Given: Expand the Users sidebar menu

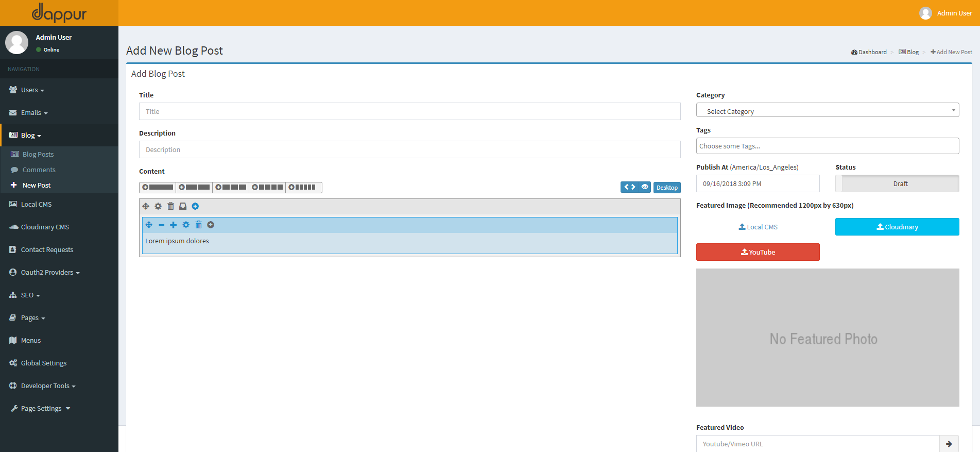Looking at the screenshot, I should tap(59, 90).
